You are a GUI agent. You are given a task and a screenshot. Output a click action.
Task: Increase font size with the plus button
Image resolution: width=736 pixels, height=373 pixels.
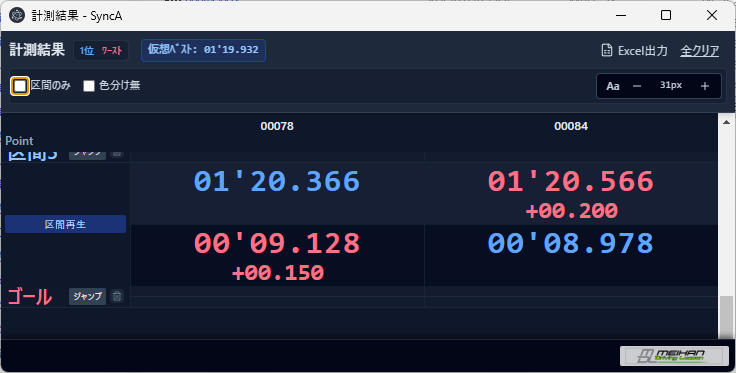tap(705, 86)
